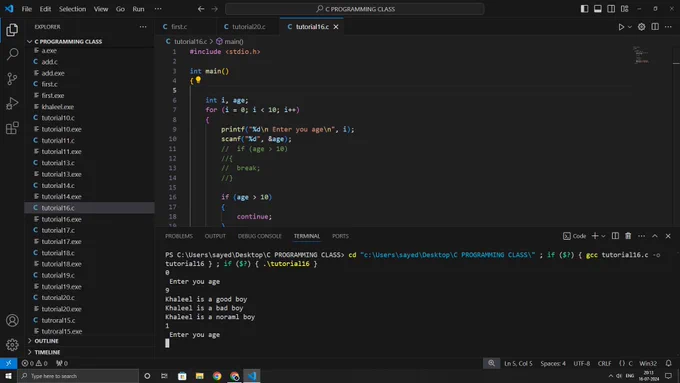Split the terminal
This screenshot has height=383, width=680.
(615, 236)
